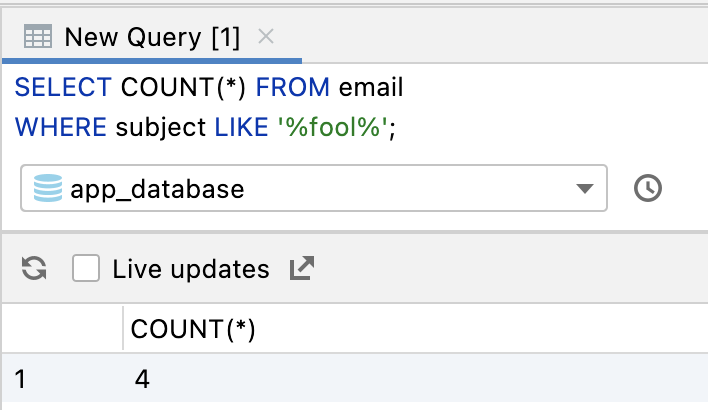Open the app_database selector combo box
708x410 pixels.
pos(300,188)
